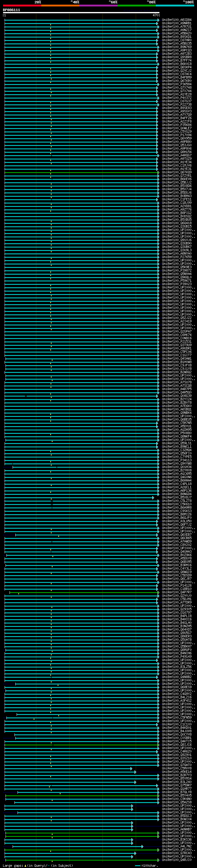Click label UniRef100_P22738

pos(177,104)
